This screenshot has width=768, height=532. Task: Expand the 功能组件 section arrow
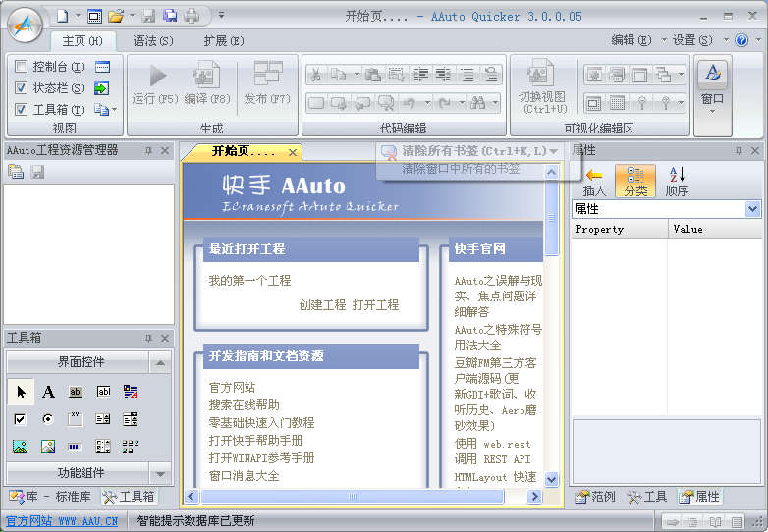click(160, 474)
